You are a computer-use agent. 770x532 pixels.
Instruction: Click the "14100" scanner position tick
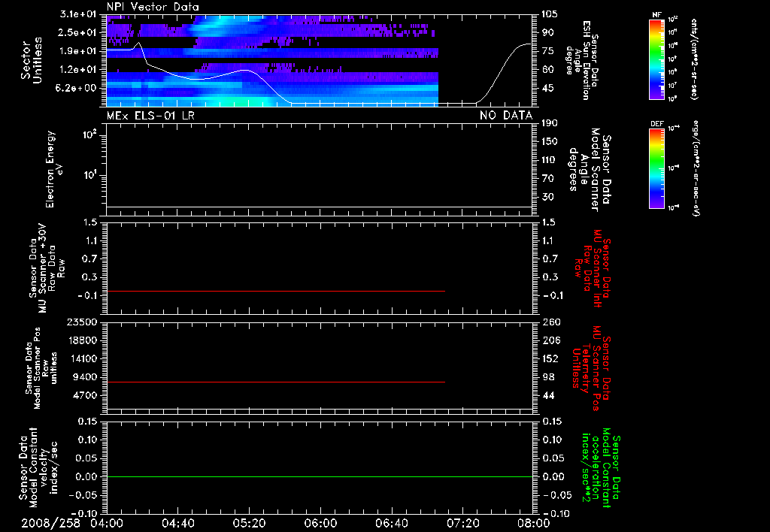point(82,358)
